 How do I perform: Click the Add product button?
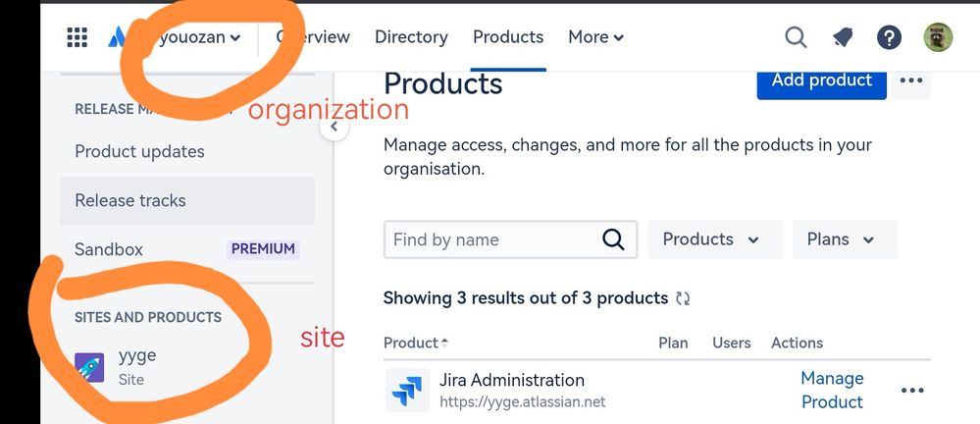821,81
